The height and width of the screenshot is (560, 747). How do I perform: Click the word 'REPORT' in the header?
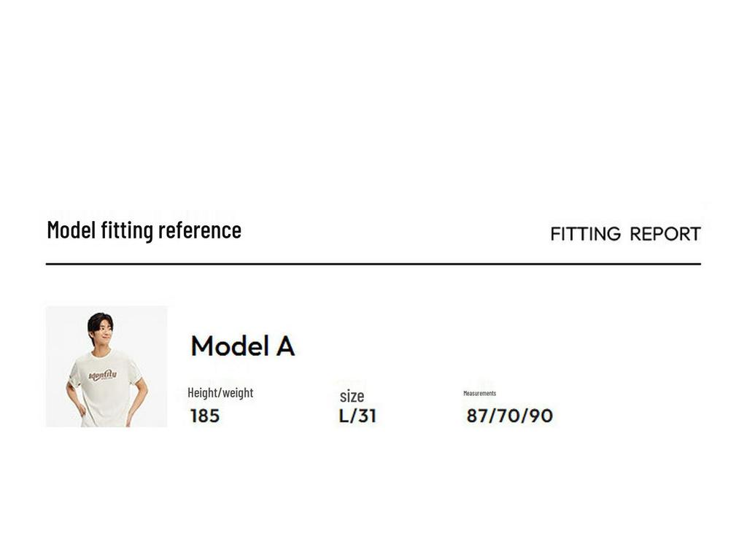pyautogui.click(x=665, y=234)
